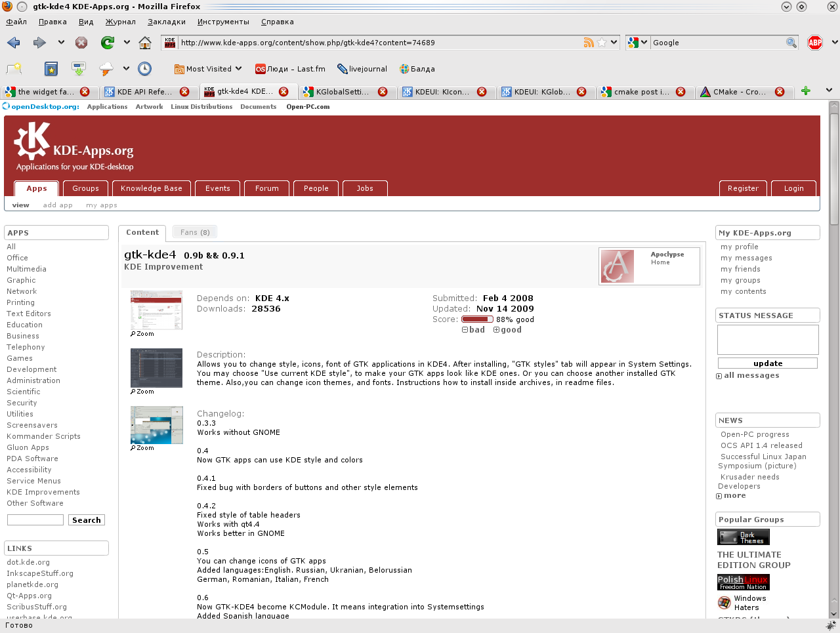Focus the APPS sidebar search field

pyautogui.click(x=35, y=520)
